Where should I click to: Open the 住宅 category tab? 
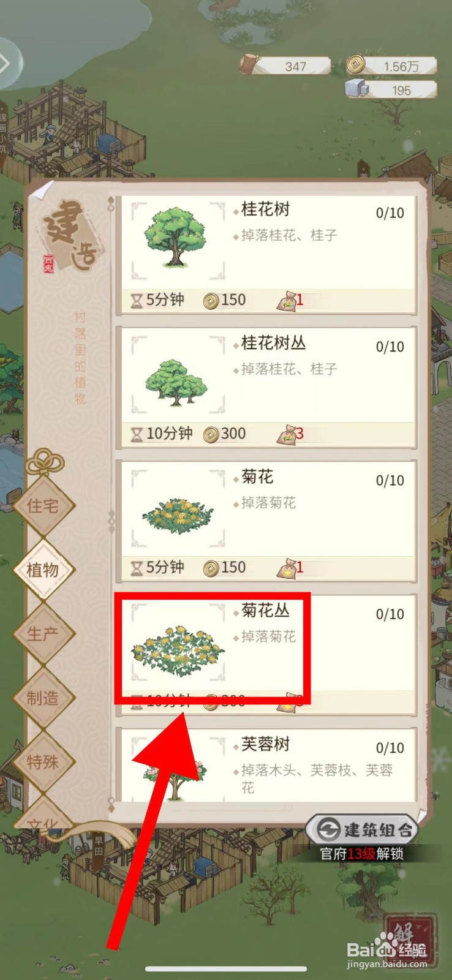[x=43, y=507]
